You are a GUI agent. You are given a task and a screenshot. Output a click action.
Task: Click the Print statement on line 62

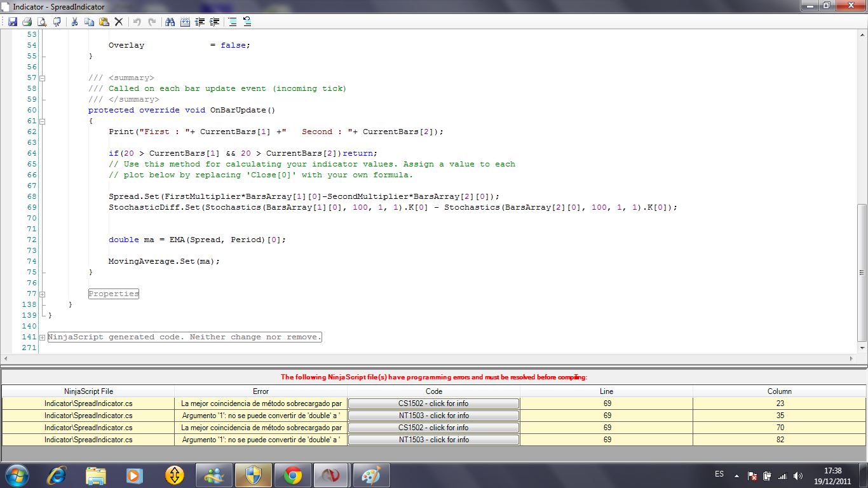coord(276,132)
